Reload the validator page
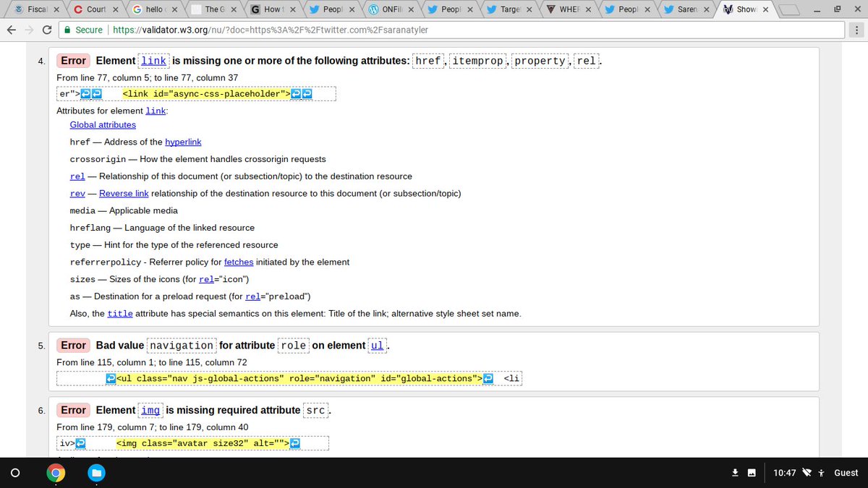Screen dimensions: 868x488 click(48, 30)
